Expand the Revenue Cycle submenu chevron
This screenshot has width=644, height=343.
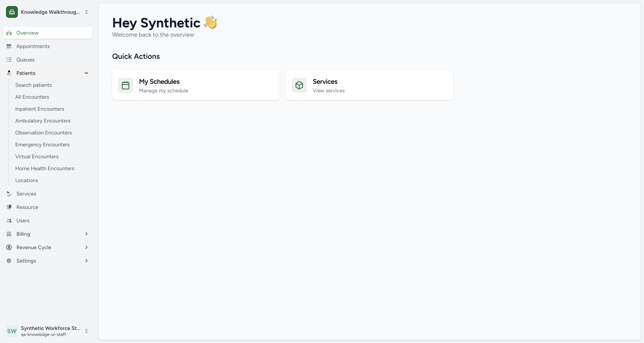86,247
